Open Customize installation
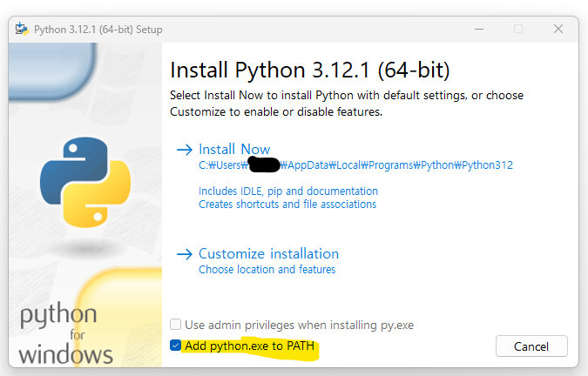588x376 pixels. pos(268,254)
